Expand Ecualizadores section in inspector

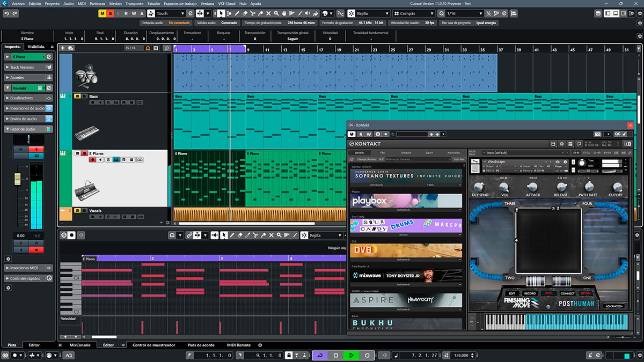click(28, 98)
